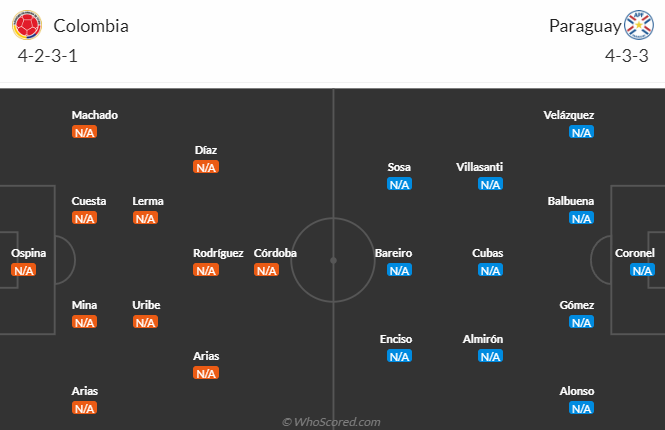Select defender Balbuena's name

click(571, 201)
